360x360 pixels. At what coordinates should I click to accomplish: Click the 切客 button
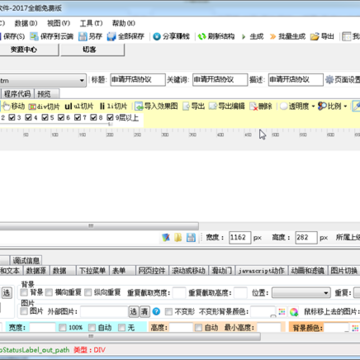[x=93, y=50]
